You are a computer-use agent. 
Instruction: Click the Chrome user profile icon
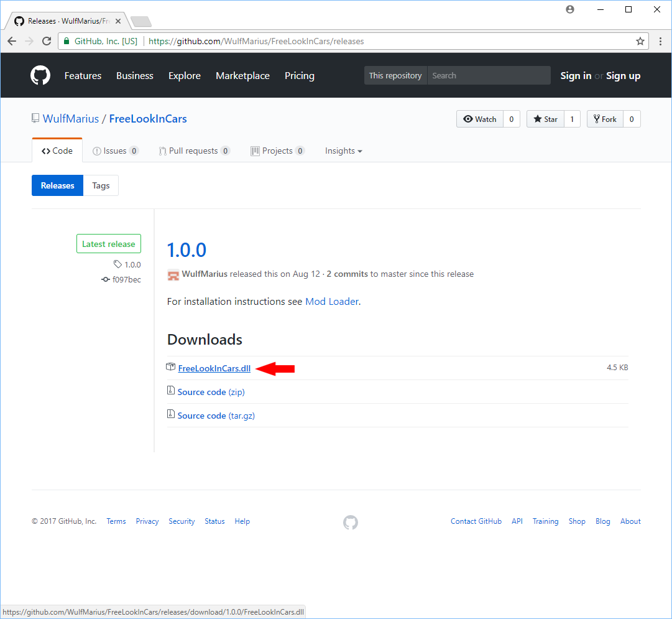pos(569,9)
